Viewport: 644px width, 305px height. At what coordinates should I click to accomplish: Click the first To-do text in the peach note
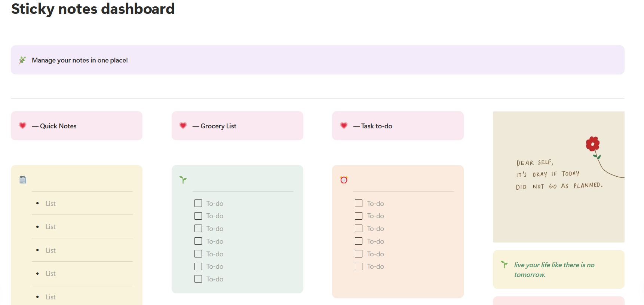[x=375, y=204]
